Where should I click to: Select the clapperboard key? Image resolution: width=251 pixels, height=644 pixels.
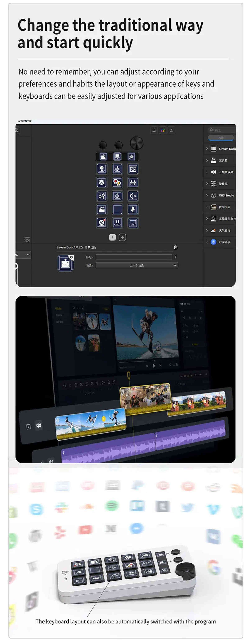pyautogui.click(x=102, y=209)
